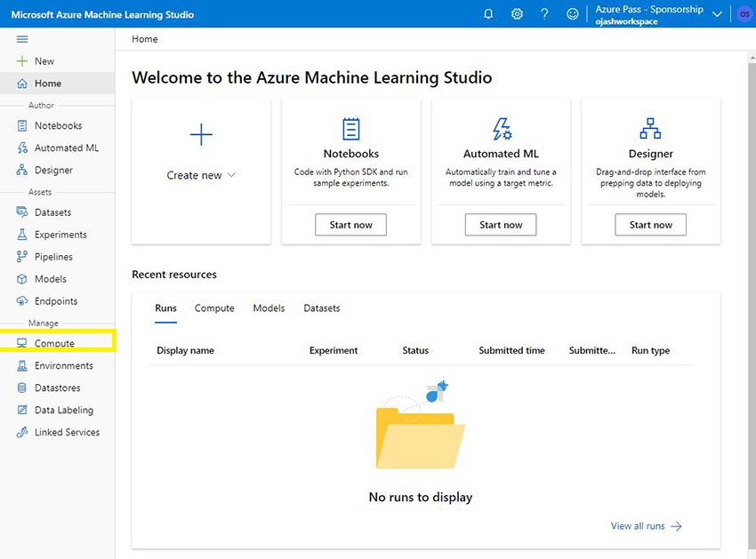Click the OS account avatar
Screen dimensions: 756x559
pos(744,13)
